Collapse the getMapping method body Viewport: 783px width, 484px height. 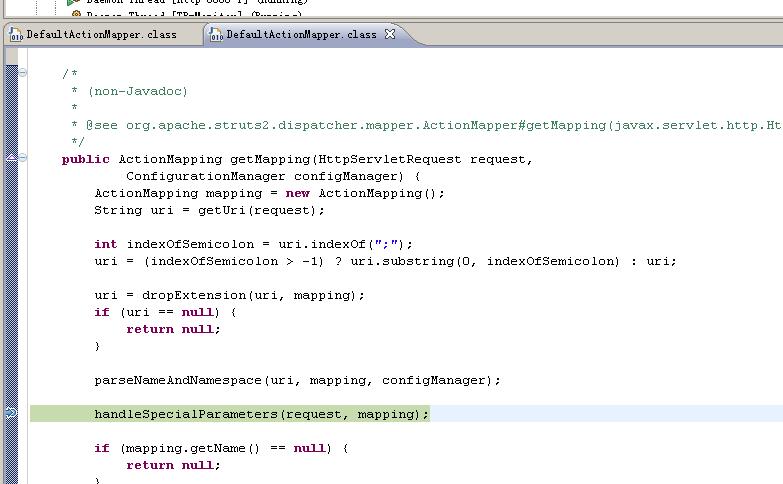pos(22,158)
